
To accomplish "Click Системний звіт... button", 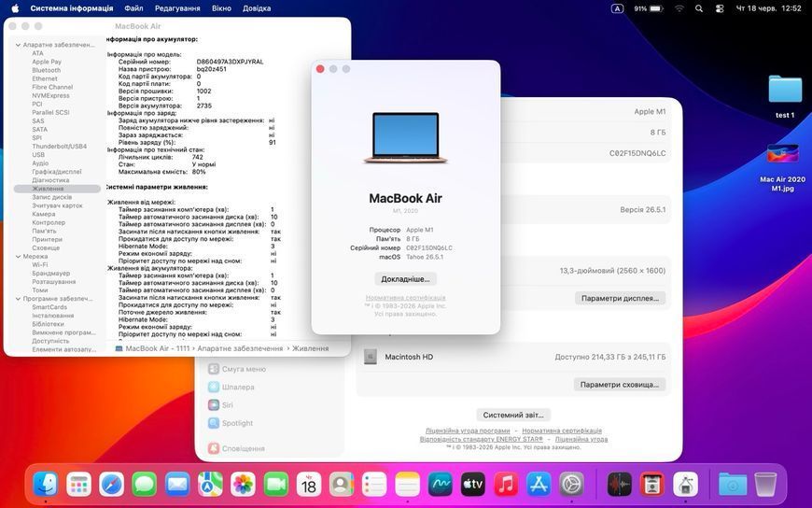I will coord(513,415).
